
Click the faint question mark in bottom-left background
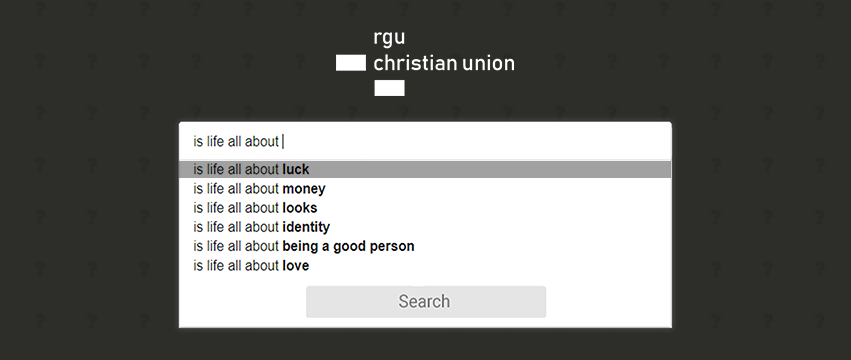[40, 321]
